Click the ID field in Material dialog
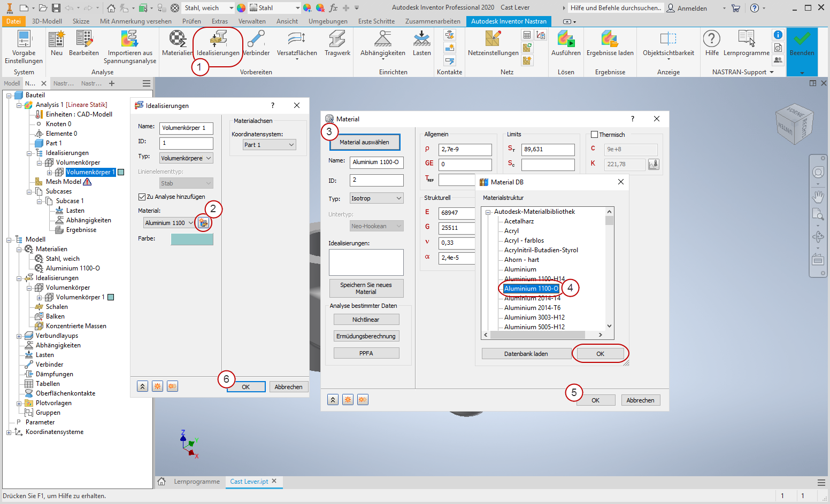Screen dimensions: 830x504 click(376, 180)
